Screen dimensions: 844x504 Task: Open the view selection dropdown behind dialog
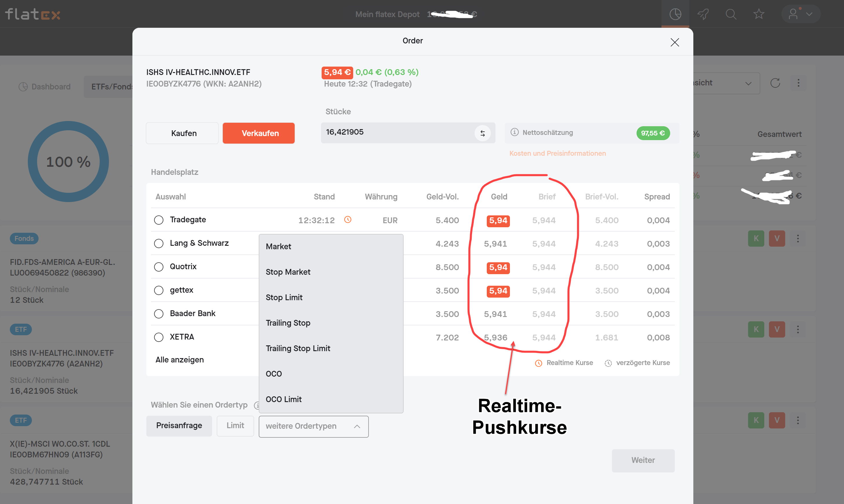[726, 83]
